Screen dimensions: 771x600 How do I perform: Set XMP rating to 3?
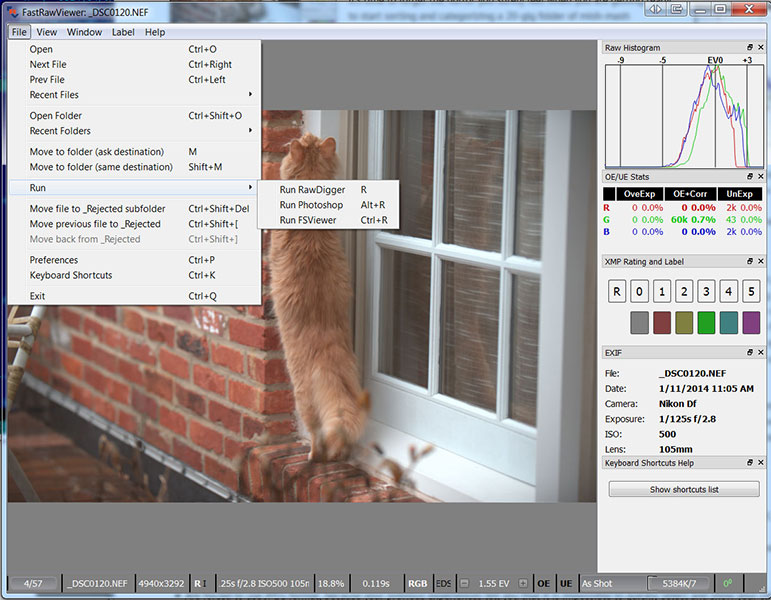(706, 292)
